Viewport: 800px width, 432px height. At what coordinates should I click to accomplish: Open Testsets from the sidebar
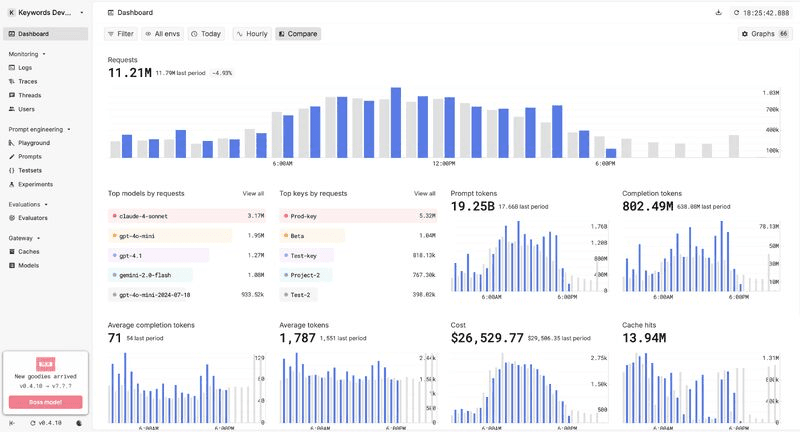point(31,170)
